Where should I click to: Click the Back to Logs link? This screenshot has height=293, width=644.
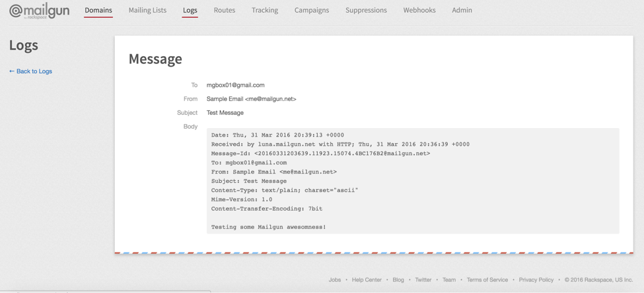[31, 71]
